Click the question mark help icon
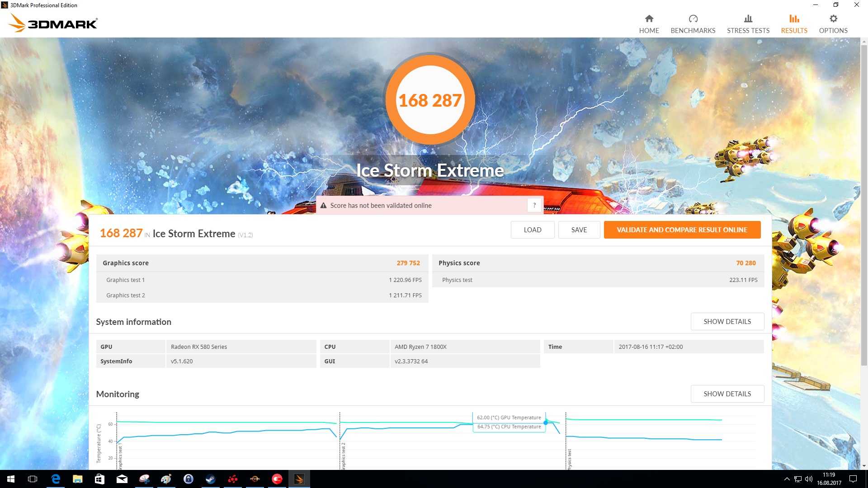Viewport: 868px width, 488px height. point(534,205)
